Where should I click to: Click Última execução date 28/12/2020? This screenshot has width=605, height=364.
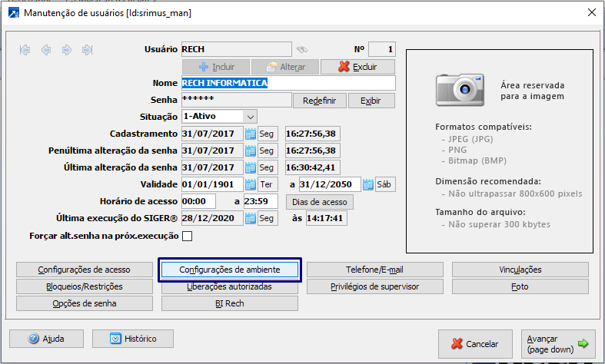point(212,218)
